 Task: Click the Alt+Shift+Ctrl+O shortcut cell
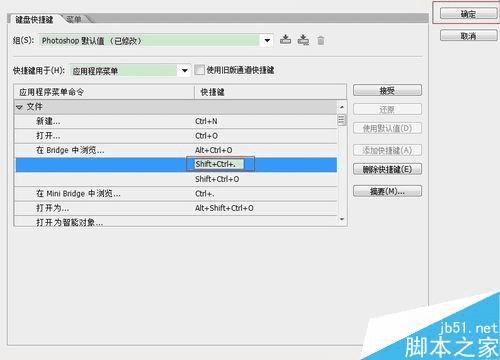point(224,208)
